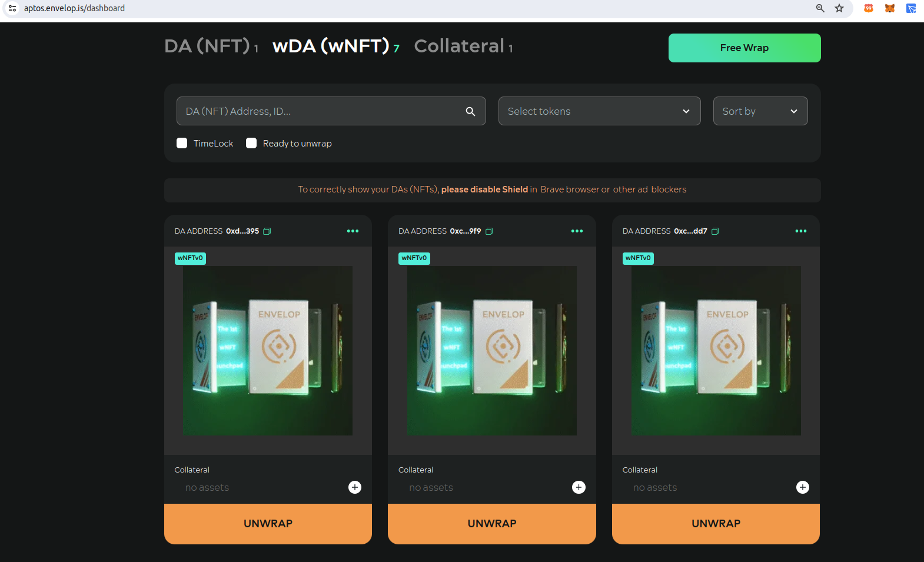Add collateral to card 0xc...dd7

(x=803, y=487)
